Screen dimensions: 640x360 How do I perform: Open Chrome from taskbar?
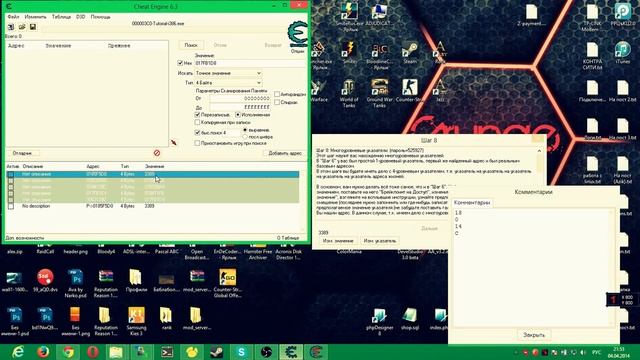(x=68, y=352)
